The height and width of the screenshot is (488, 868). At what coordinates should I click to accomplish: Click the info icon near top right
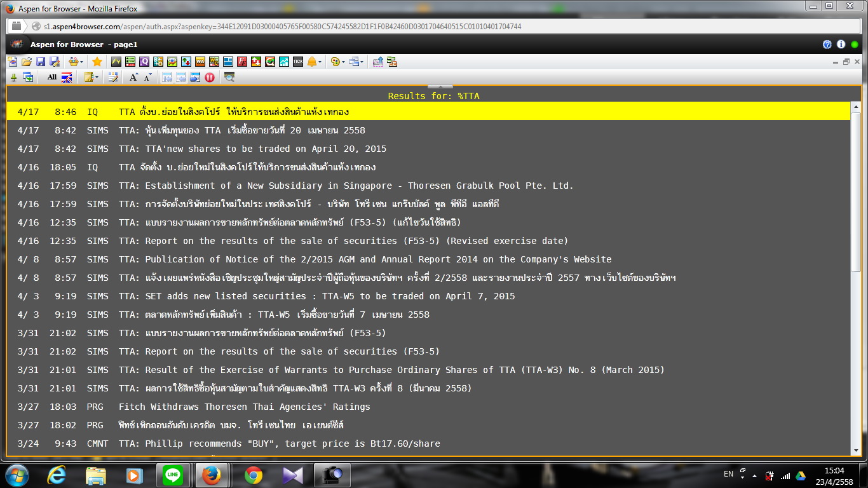[841, 44]
